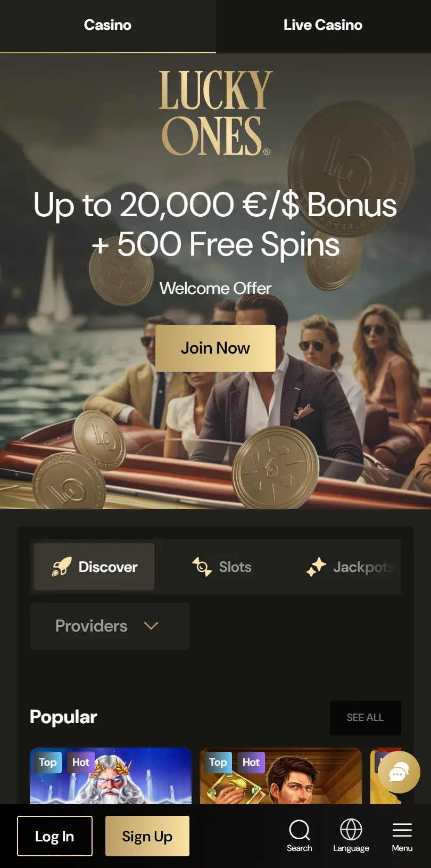The height and width of the screenshot is (868, 431).
Task: Select the Casino tab
Action: click(x=107, y=25)
